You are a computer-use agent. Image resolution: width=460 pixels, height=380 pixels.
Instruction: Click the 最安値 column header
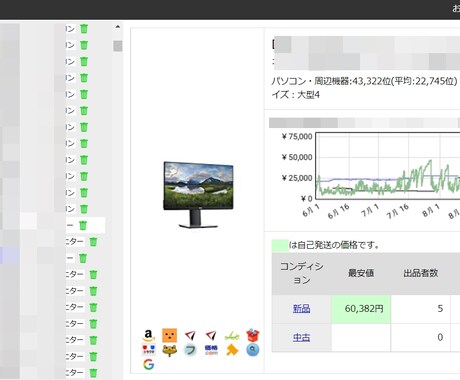(361, 273)
